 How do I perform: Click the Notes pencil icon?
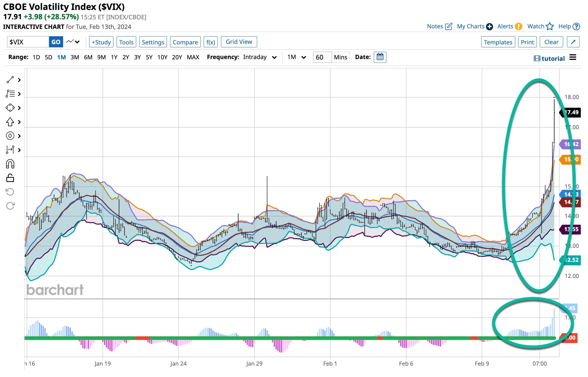(449, 27)
